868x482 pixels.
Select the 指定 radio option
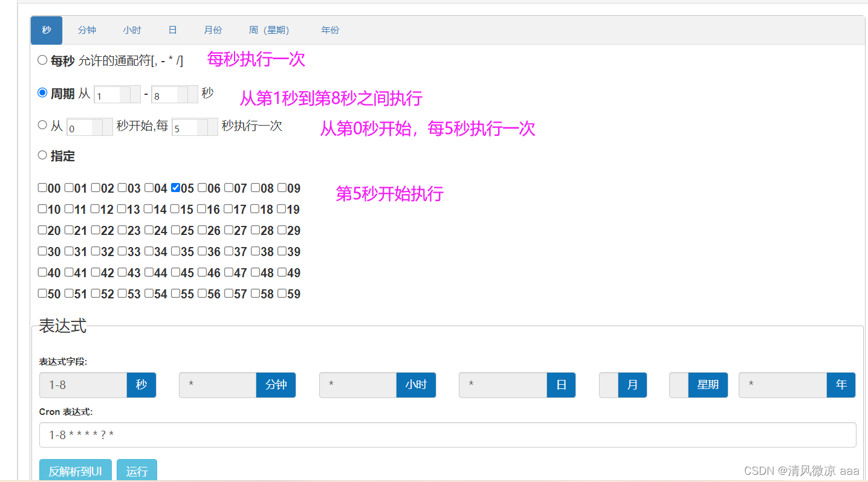[42, 155]
